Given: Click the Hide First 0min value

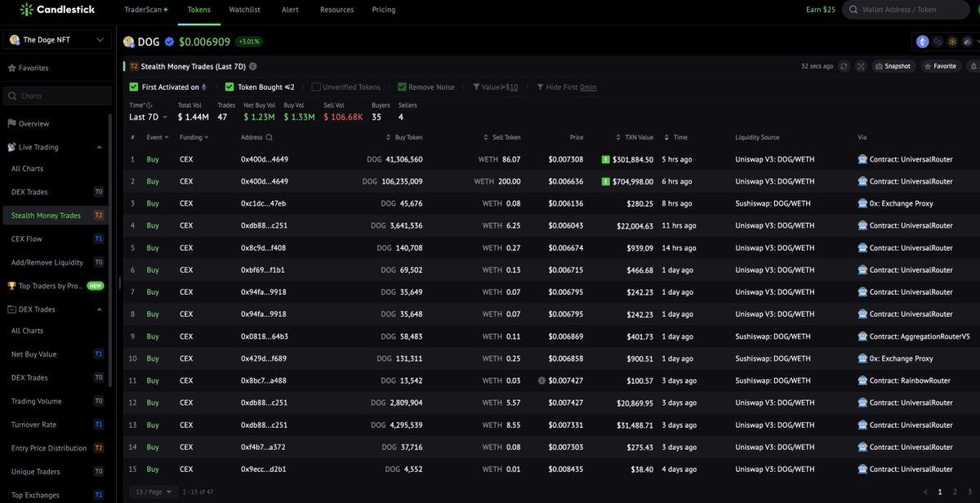Looking at the screenshot, I should coord(588,87).
